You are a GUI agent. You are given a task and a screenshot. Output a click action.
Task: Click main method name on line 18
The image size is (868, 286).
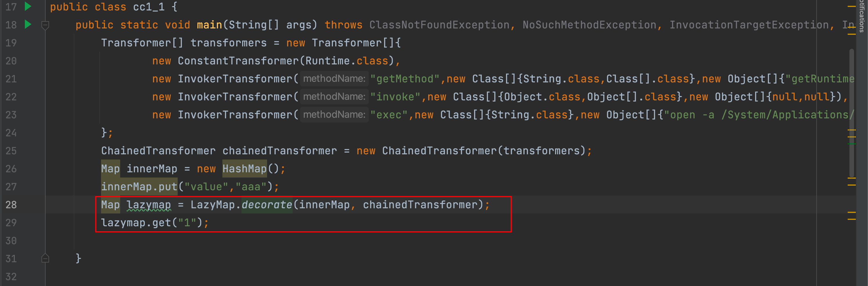(209, 25)
